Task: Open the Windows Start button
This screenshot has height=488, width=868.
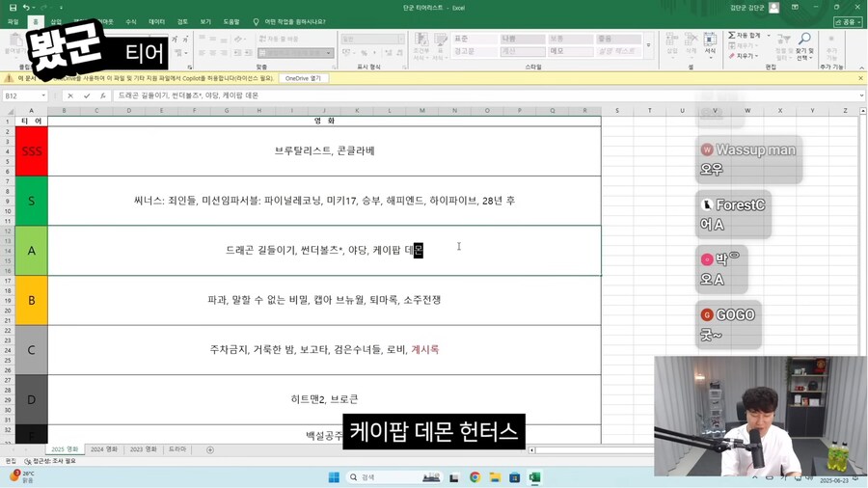Action: click(x=334, y=477)
